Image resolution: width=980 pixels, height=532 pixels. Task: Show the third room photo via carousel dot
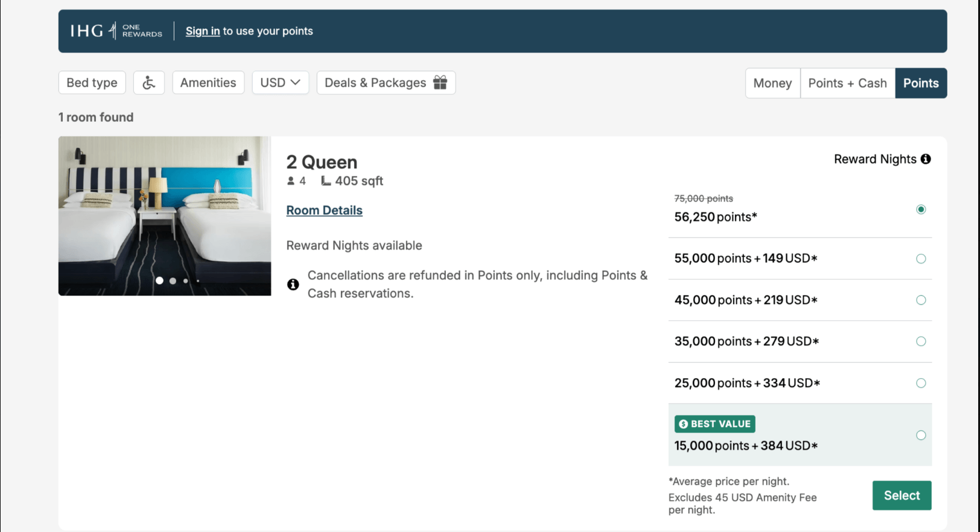185,280
